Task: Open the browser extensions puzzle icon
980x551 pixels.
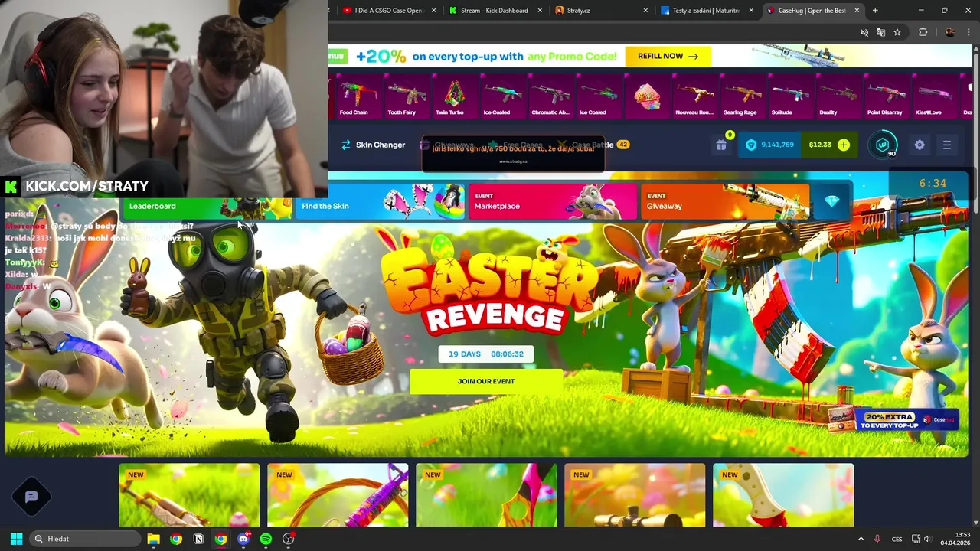Action: coord(923,32)
